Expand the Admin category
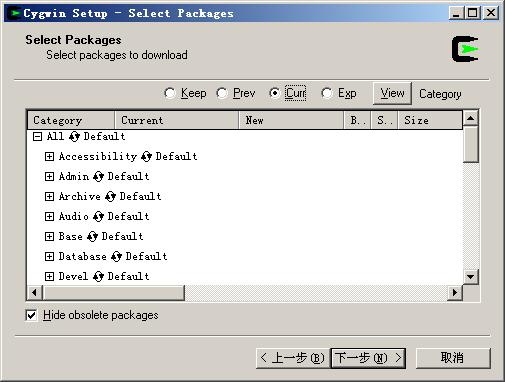This screenshot has height=382, width=505. click(x=49, y=176)
